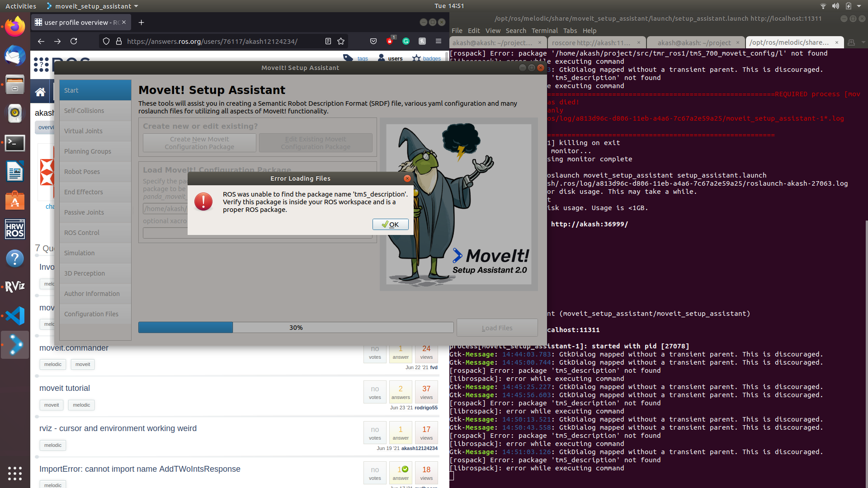Close the Error Loading Files dialog

(407, 178)
